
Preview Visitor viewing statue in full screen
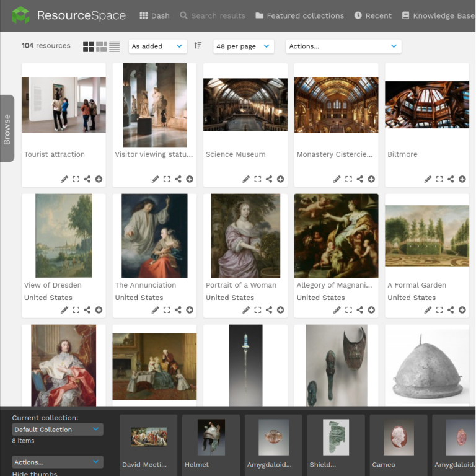pos(167,179)
